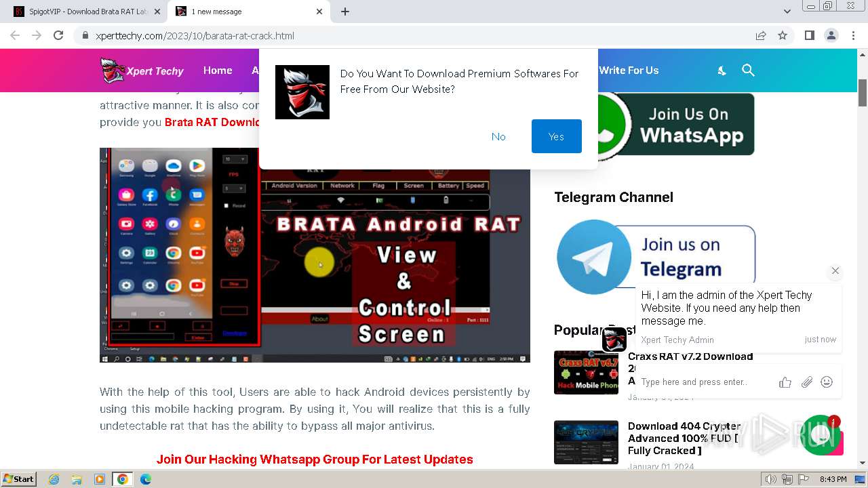Open the Join Our Hacking Whatsapp Group link

315,460
